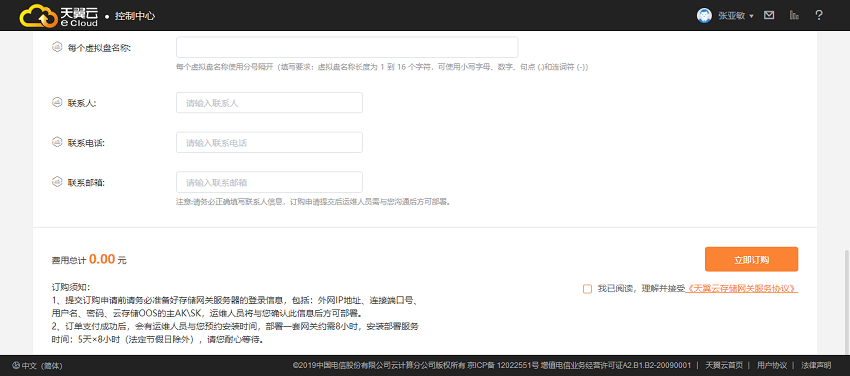
Task: Focus the 请输入联系邮箱 input field
Action: click(269, 182)
